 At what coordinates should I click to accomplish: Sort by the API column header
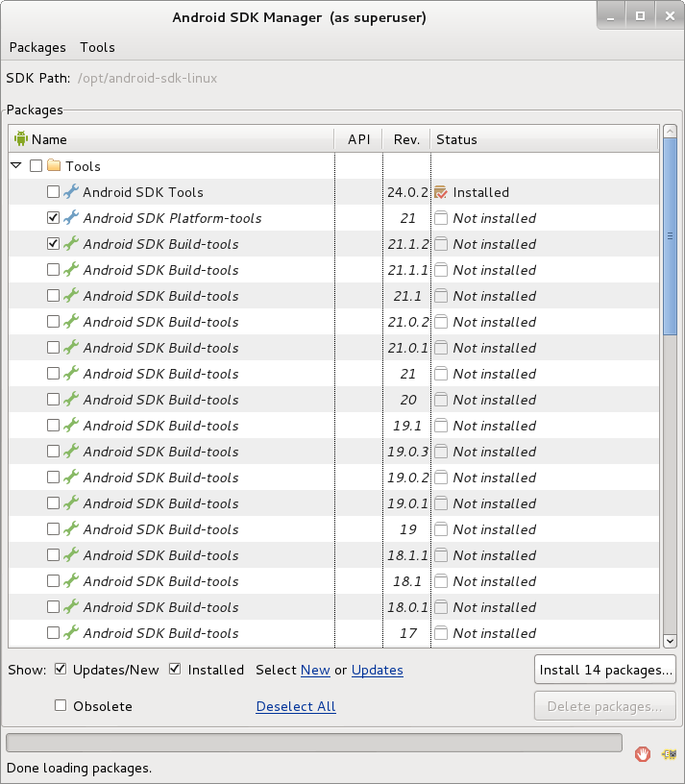(x=359, y=139)
